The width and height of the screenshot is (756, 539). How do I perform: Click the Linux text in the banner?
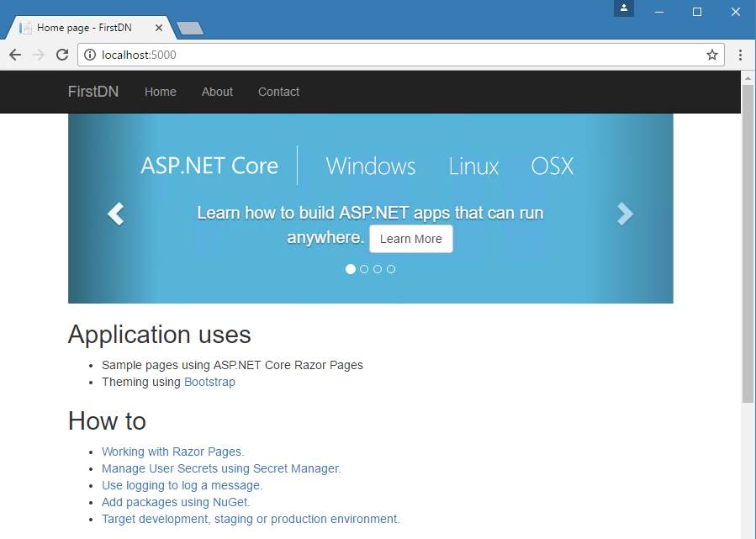473,166
